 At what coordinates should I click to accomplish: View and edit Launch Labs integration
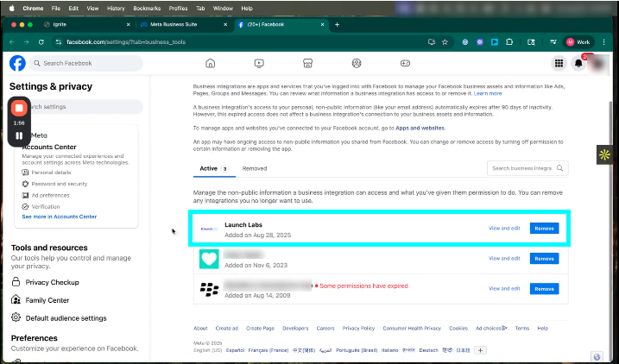pos(504,229)
